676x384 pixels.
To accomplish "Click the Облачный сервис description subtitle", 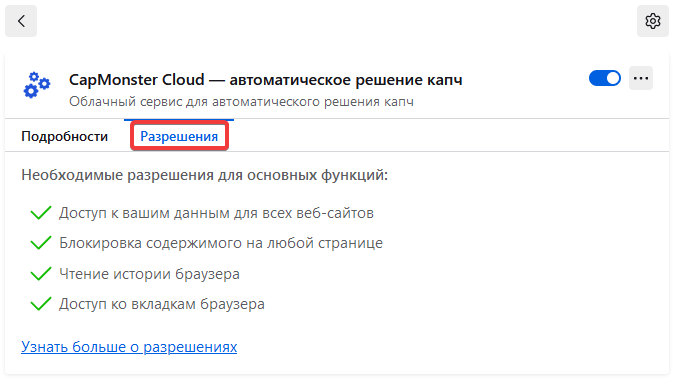I will (241, 102).
